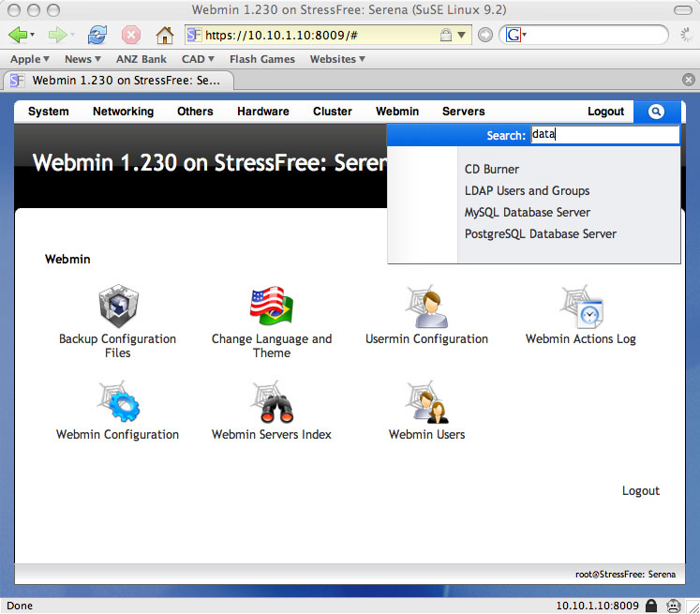This screenshot has width=700, height=614.
Task: Click the toolbar toggle pill in title bar
Action: point(683,9)
